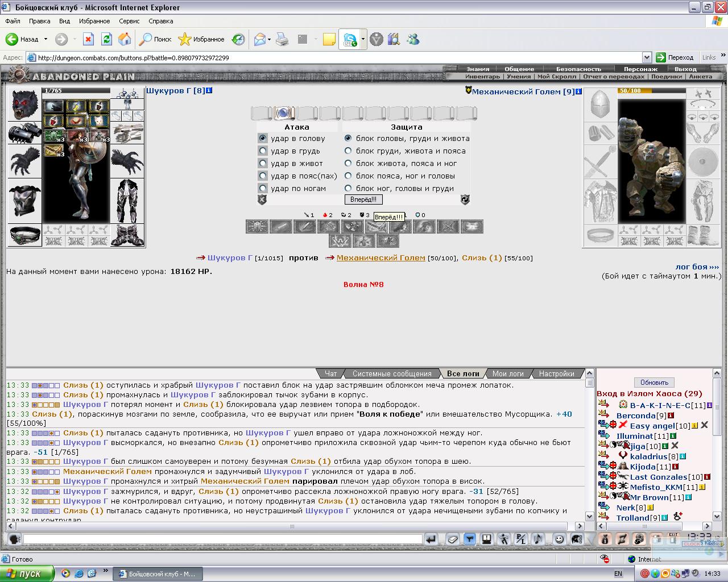
Task: Click the IE Home toolbar icon
Action: [x=125, y=39]
